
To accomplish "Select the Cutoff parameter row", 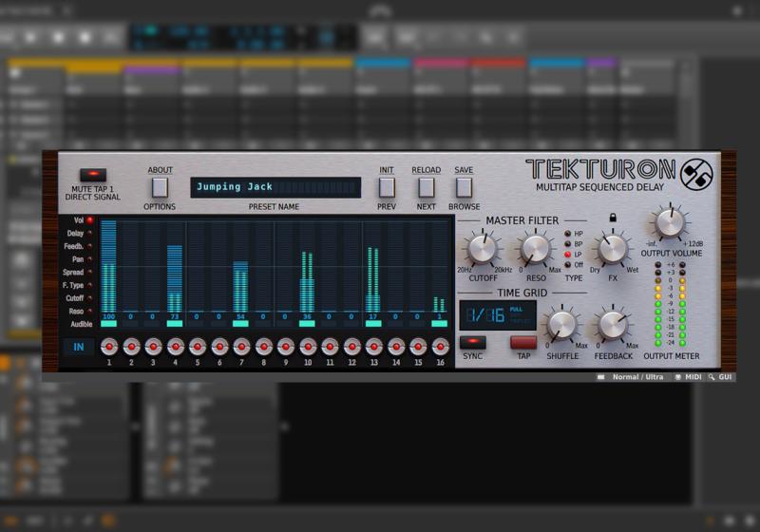I will 78,297.
